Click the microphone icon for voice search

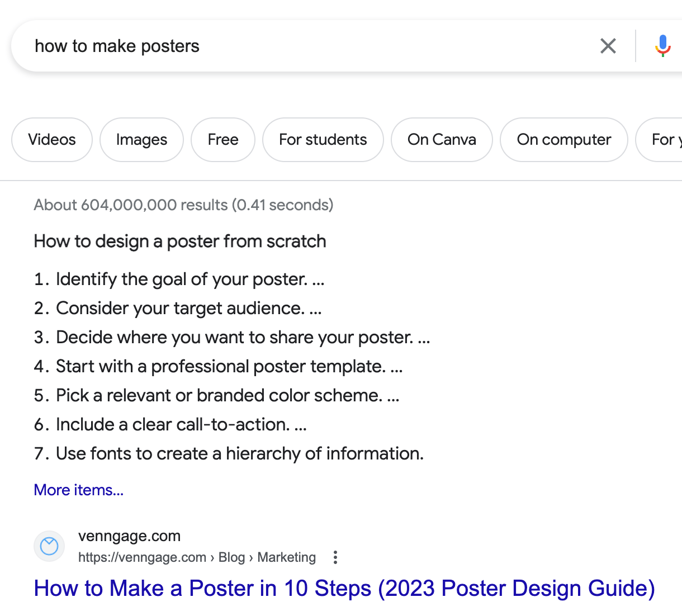662,46
